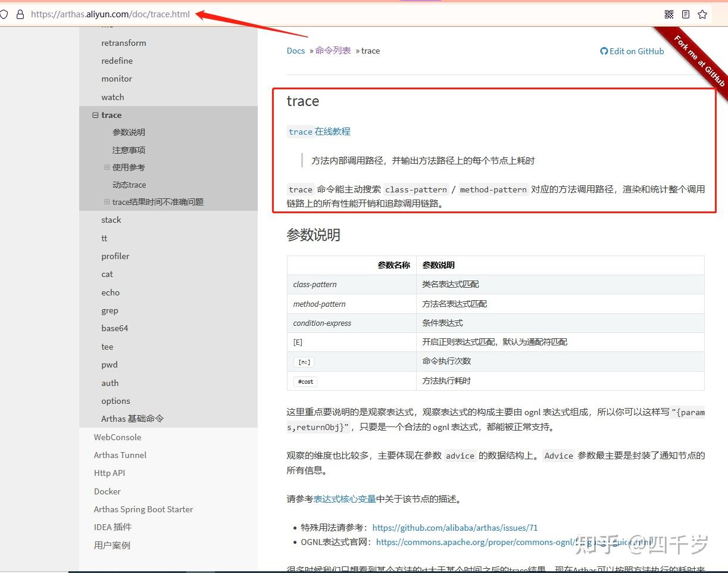This screenshot has width=728, height=573.
Task: Expand the trace结果时间不准确问题 item
Action: pos(107,202)
